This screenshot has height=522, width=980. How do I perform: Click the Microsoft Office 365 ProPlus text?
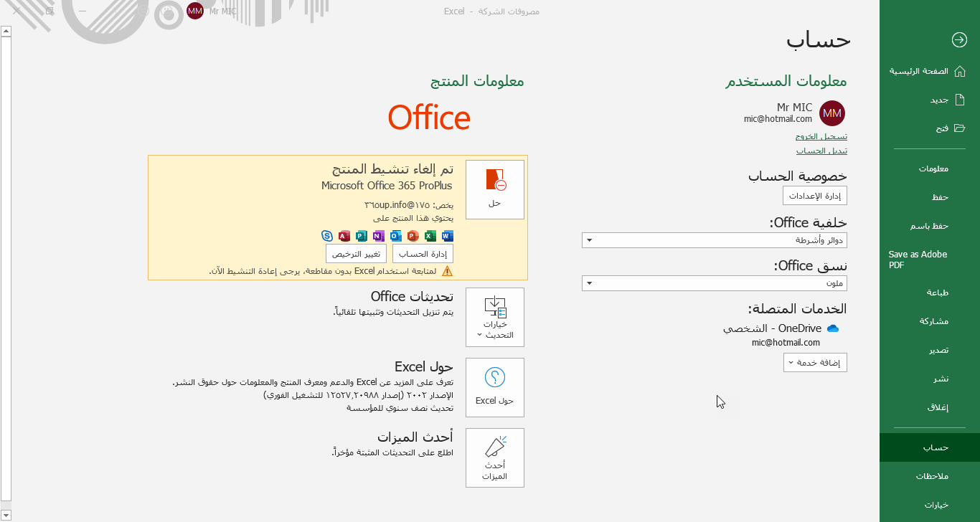click(x=387, y=186)
